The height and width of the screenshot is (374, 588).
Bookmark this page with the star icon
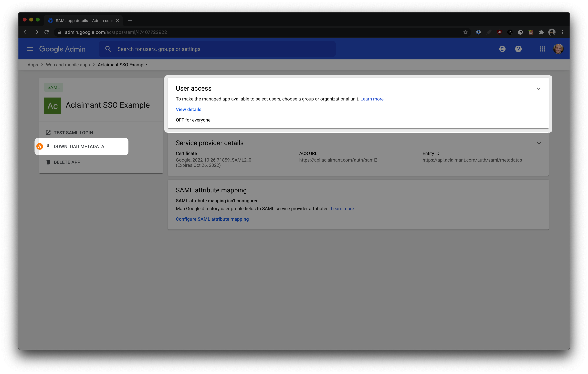pos(465,32)
